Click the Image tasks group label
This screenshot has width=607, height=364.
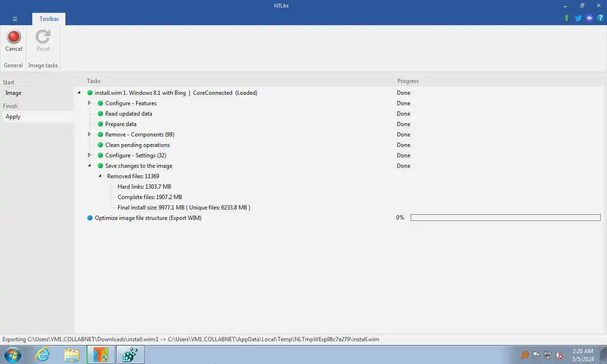click(43, 65)
